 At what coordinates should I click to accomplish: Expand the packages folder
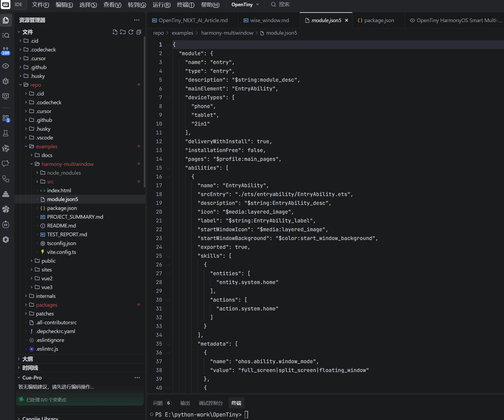coord(26,305)
